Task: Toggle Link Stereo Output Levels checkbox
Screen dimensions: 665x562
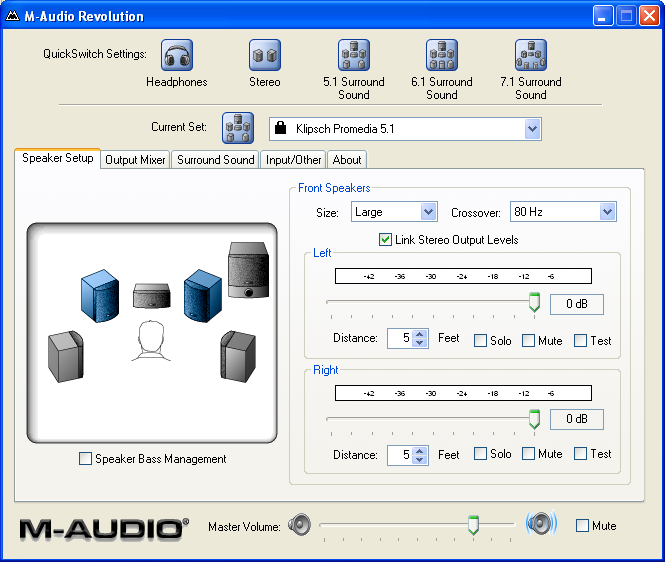Action: pos(385,240)
